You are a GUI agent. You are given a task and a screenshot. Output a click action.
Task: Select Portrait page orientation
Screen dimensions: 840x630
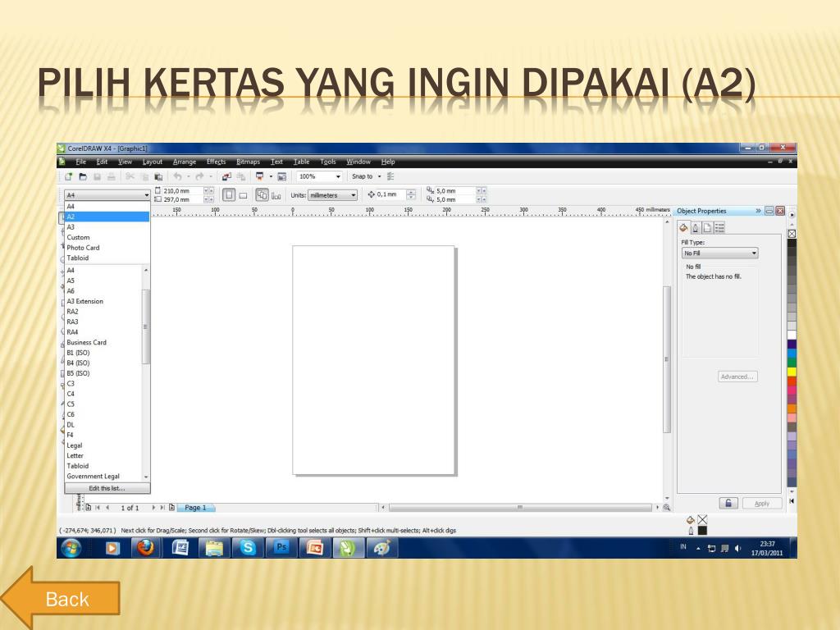pyautogui.click(x=229, y=195)
